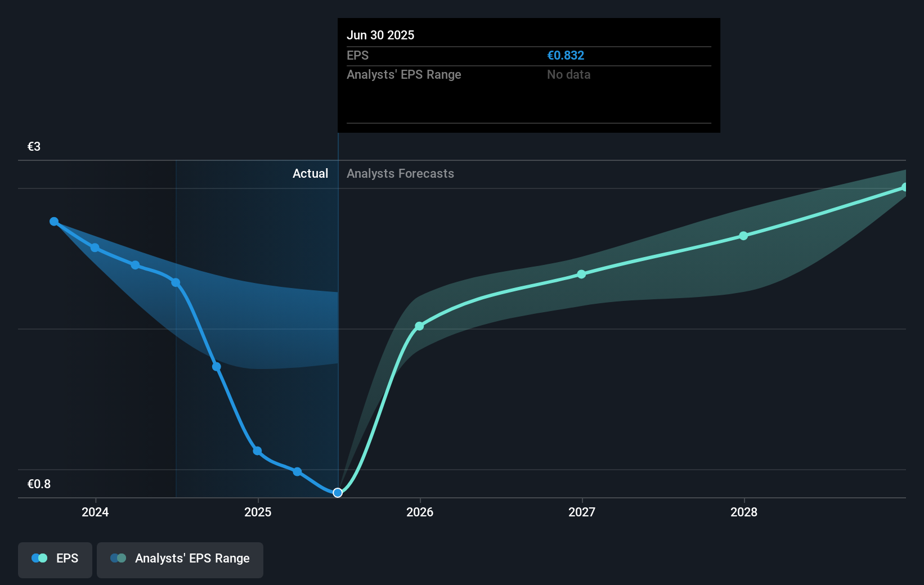924x585 pixels.
Task: Click the EPS Range colored dots legend icon
Action: 118,558
